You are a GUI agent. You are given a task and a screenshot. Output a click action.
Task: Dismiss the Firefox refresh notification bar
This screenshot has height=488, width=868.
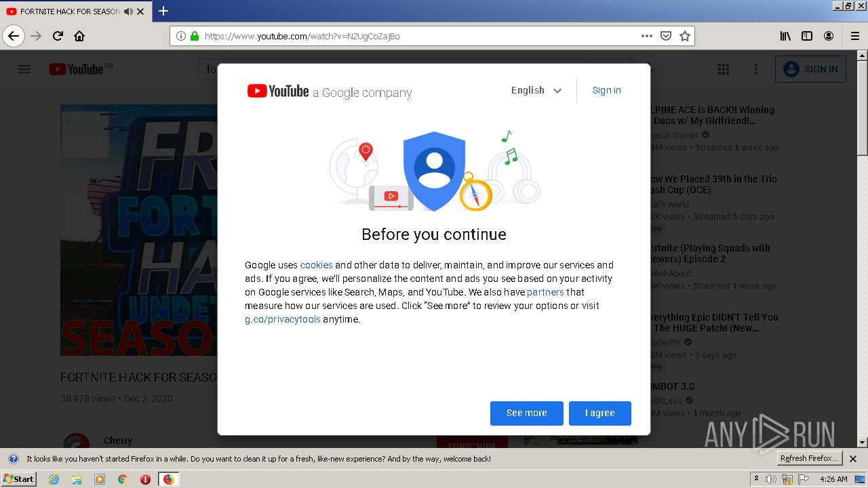tap(853, 459)
